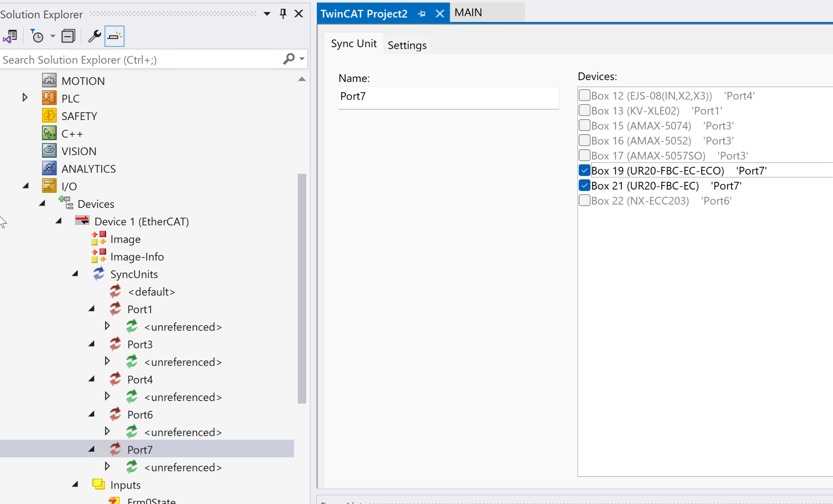Select Image-Info tree item

137,257
